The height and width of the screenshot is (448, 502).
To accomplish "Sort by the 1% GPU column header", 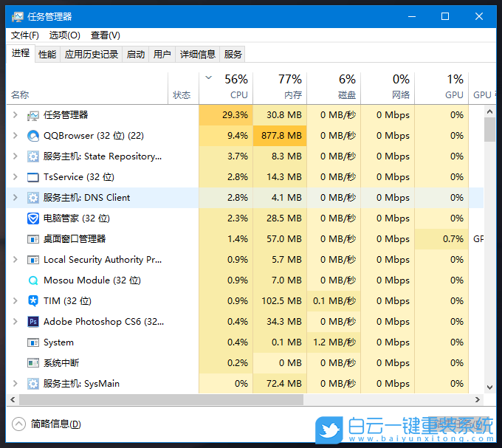I will click(x=441, y=88).
